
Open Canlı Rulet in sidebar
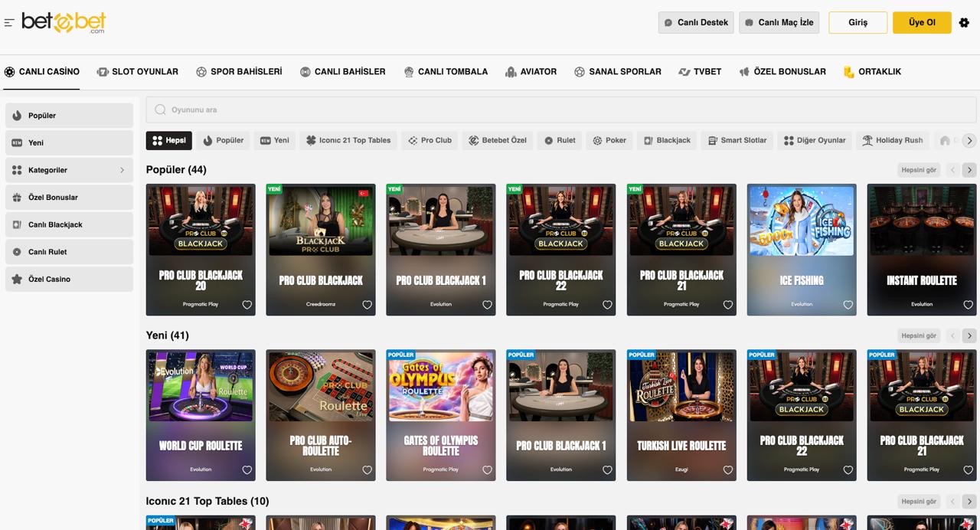69,252
